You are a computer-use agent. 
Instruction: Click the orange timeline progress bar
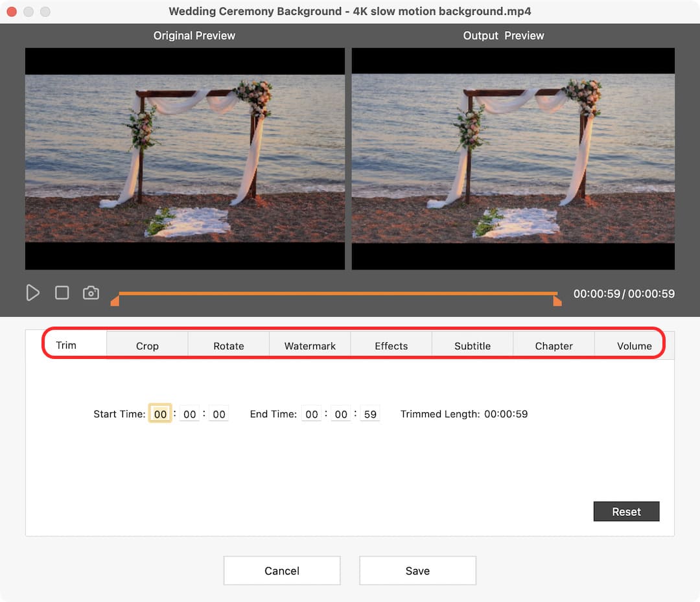click(337, 294)
